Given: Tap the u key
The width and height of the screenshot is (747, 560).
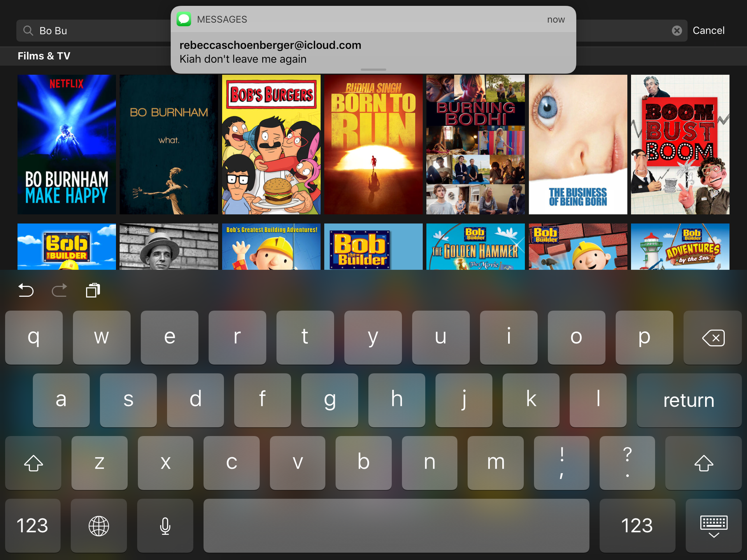Looking at the screenshot, I should pos(441,338).
